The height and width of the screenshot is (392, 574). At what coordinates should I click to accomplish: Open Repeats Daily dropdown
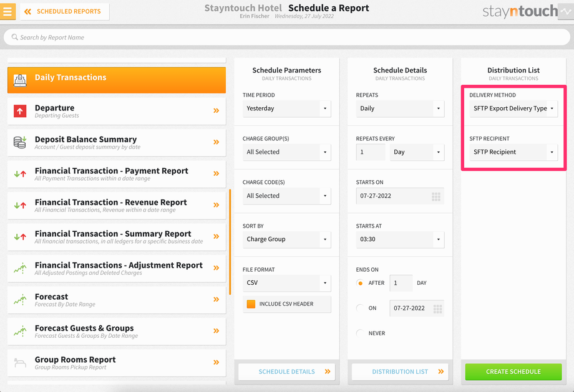(400, 108)
